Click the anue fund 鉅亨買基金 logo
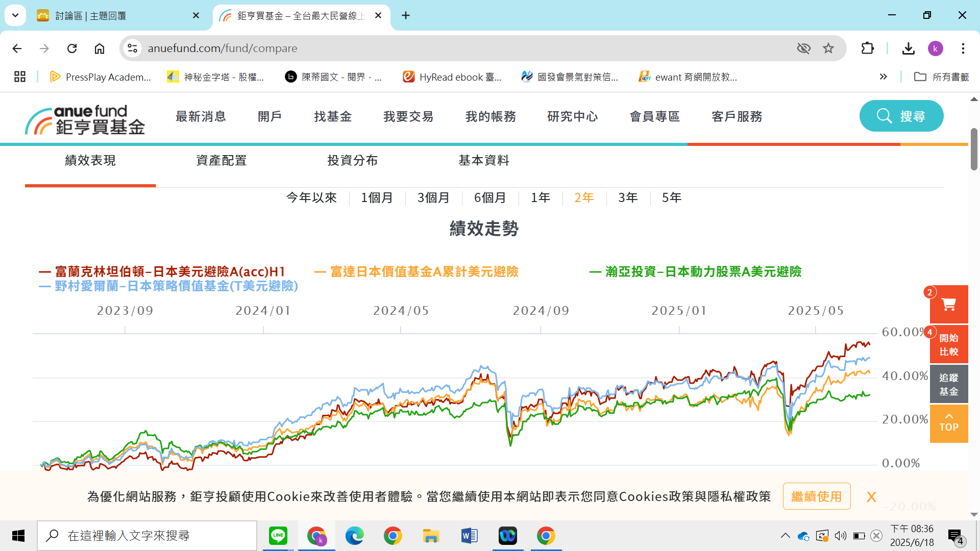Screen dimensions: 980x551 coord(85,120)
